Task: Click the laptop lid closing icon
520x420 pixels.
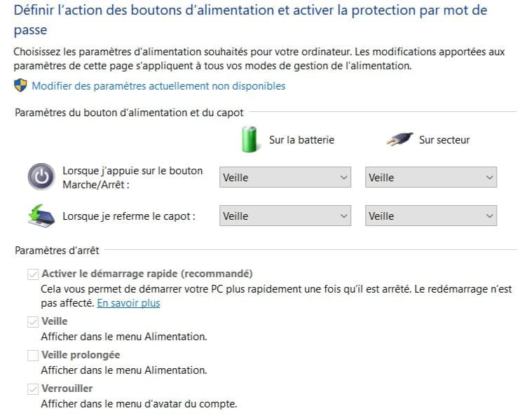Action: tap(41, 216)
